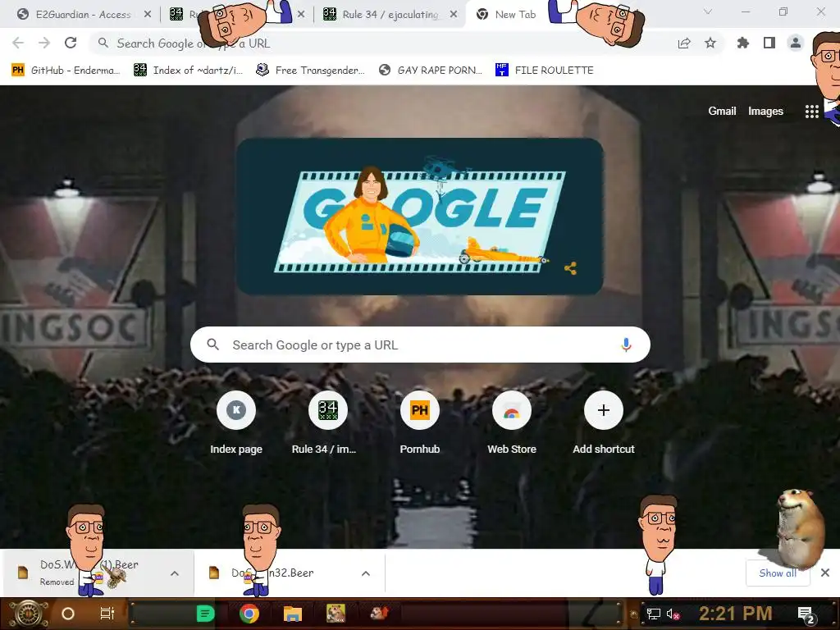Open the Windows Start button

click(27, 614)
